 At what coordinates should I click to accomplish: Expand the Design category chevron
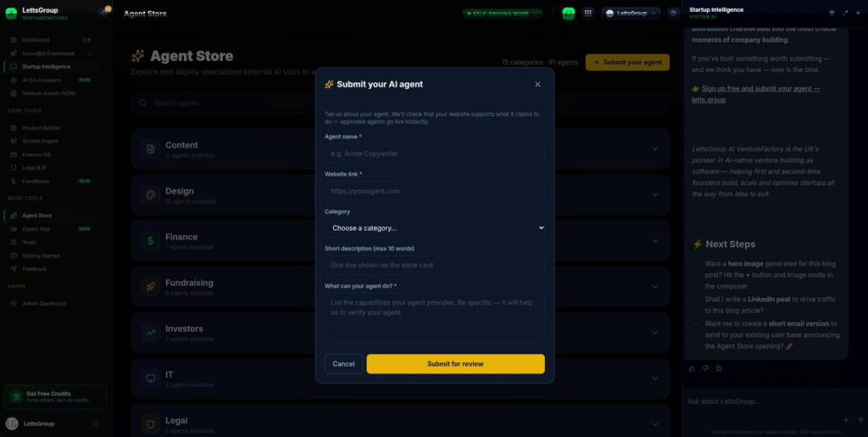pos(655,195)
